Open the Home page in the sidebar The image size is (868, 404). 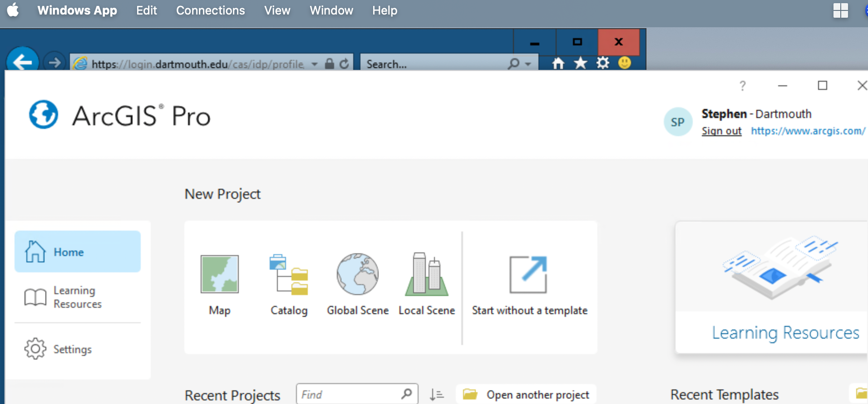[78, 251]
